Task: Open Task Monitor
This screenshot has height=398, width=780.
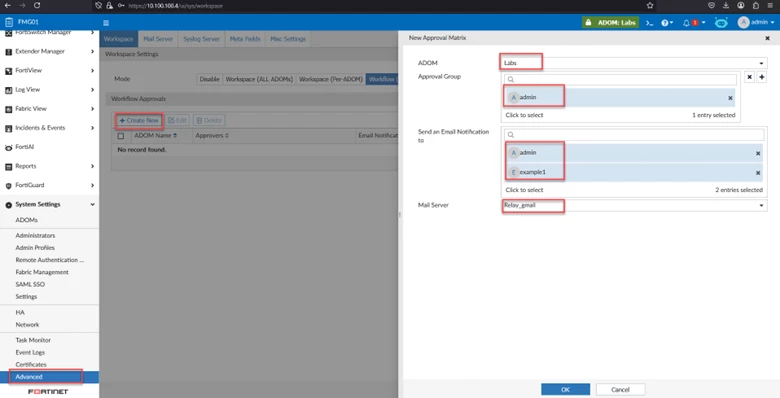Action: click(x=33, y=340)
